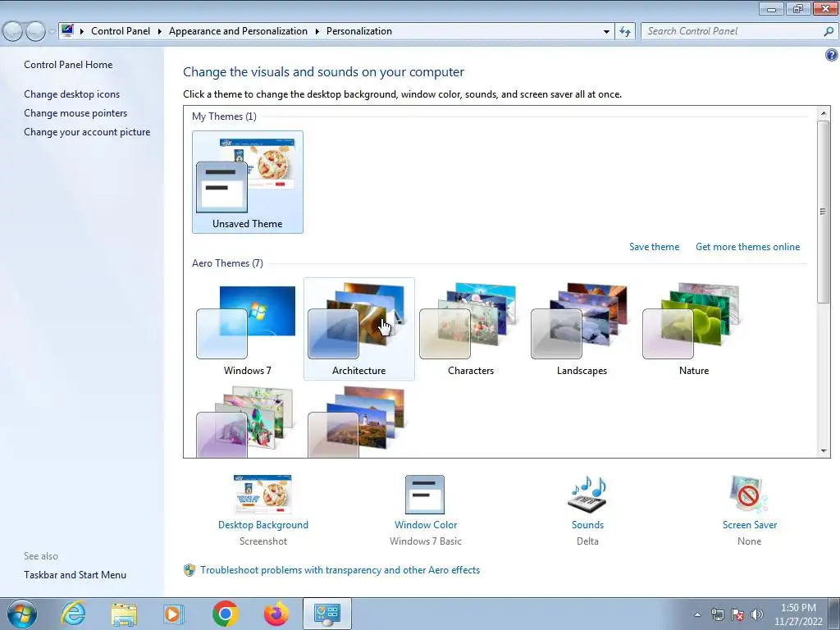Screen dimensions: 840x630
Task: Open Control Panel Home link
Action: 68,65
